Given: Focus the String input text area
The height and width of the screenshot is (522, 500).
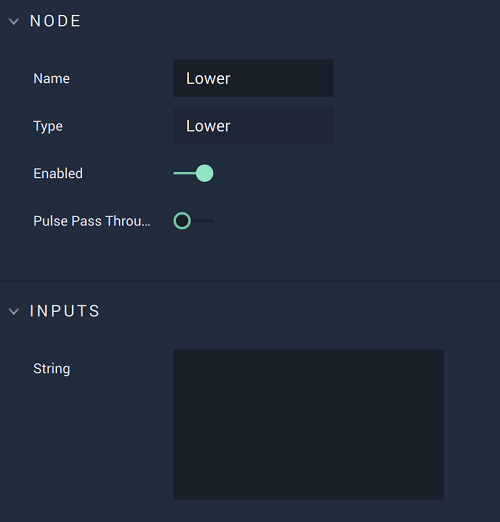Looking at the screenshot, I should [x=308, y=424].
